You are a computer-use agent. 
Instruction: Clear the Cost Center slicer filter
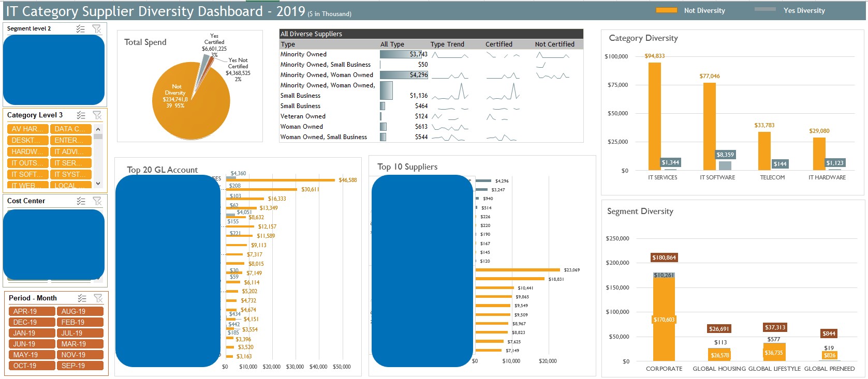[x=97, y=201]
